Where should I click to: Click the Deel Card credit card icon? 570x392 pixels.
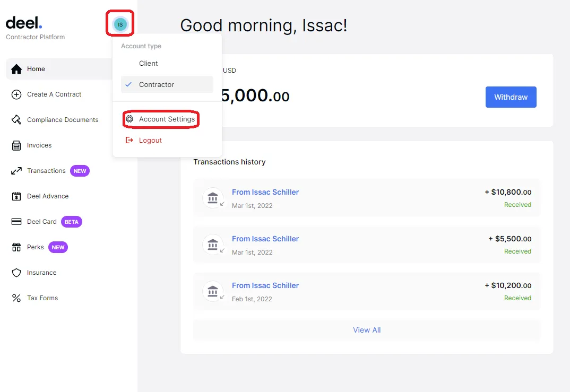[16, 222]
